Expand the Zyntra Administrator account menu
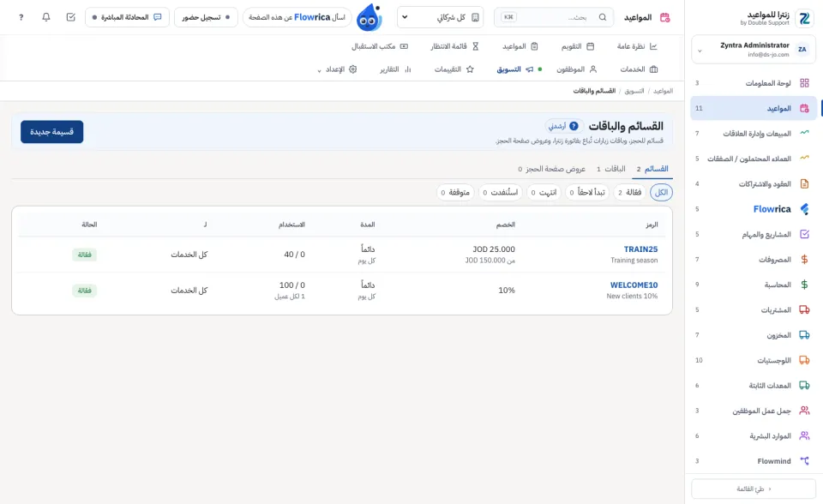This screenshot has height=504, width=823. [754, 50]
